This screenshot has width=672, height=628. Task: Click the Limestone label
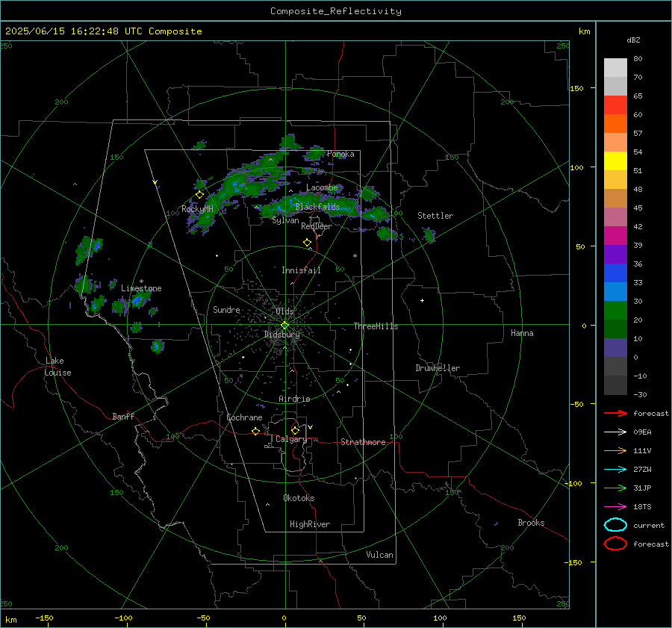141,288
